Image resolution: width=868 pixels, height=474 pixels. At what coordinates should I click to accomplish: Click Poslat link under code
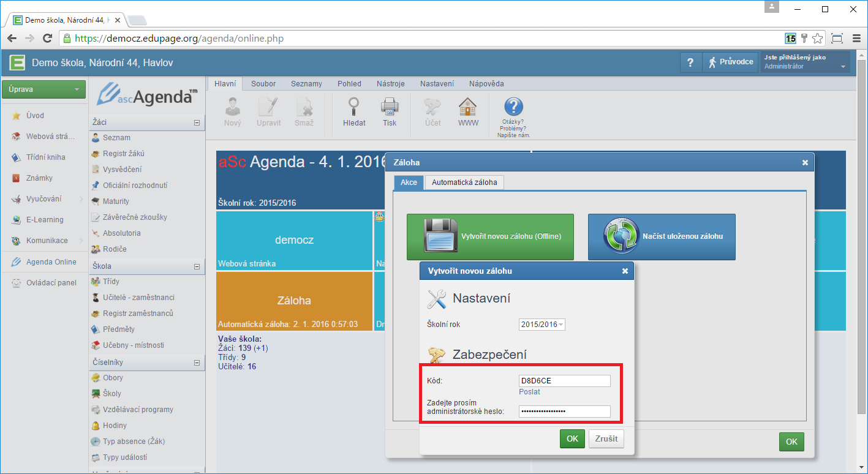point(529,392)
